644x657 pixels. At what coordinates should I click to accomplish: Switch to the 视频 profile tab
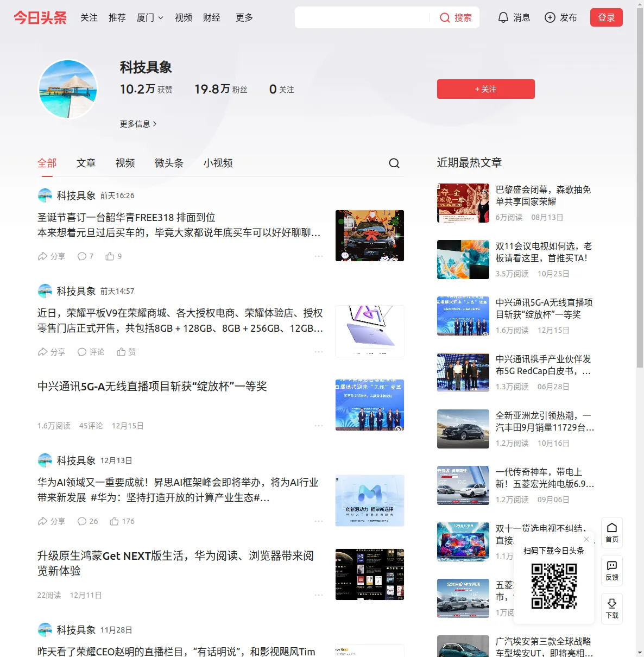click(x=125, y=163)
